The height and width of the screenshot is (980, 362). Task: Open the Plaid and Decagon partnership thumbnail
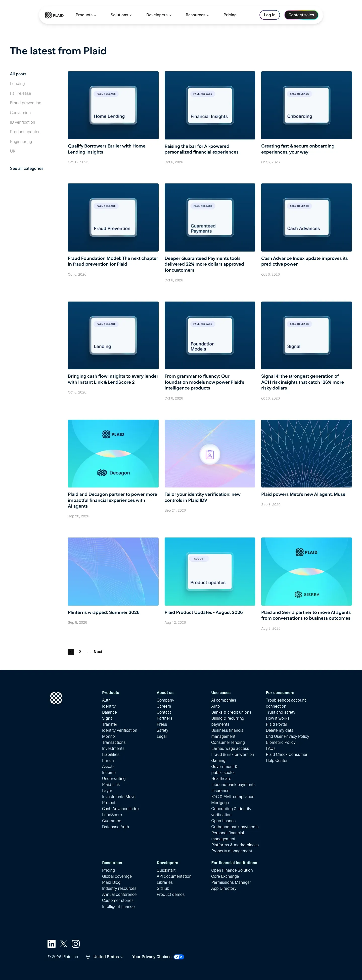[113, 454]
